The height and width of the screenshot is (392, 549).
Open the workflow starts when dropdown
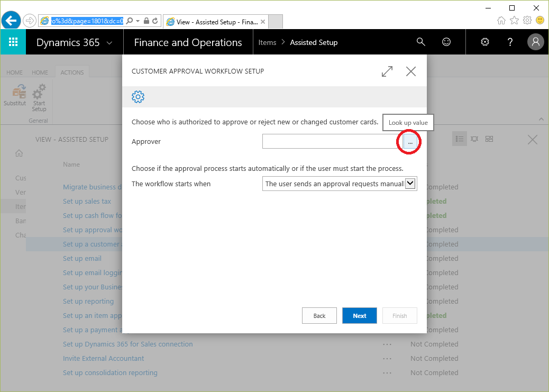click(410, 183)
